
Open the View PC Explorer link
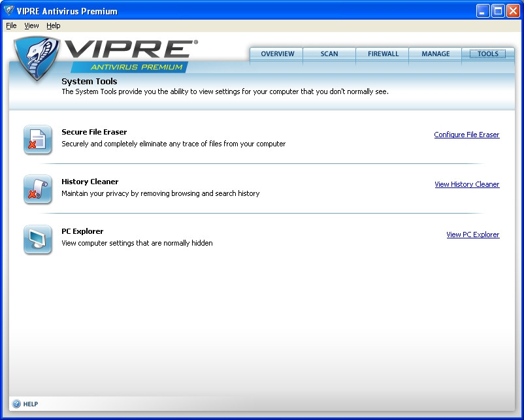click(473, 234)
